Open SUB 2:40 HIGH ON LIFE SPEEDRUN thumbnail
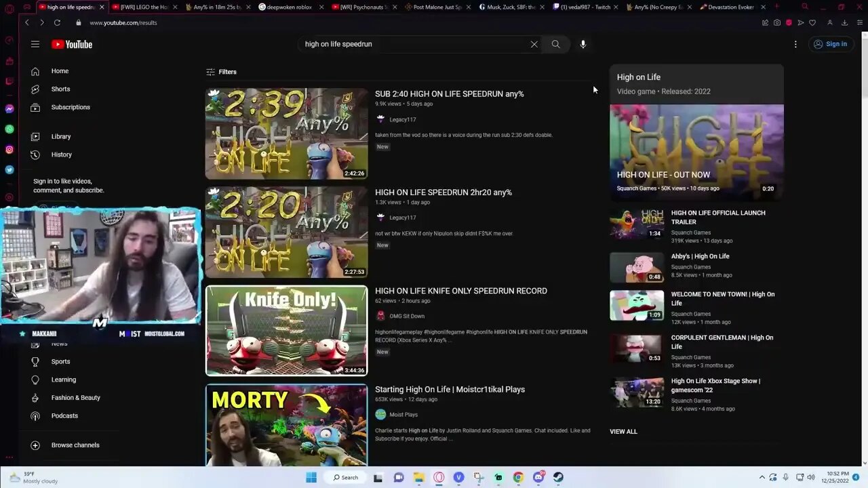The height and width of the screenshot is (488, 868). point(286,134)
